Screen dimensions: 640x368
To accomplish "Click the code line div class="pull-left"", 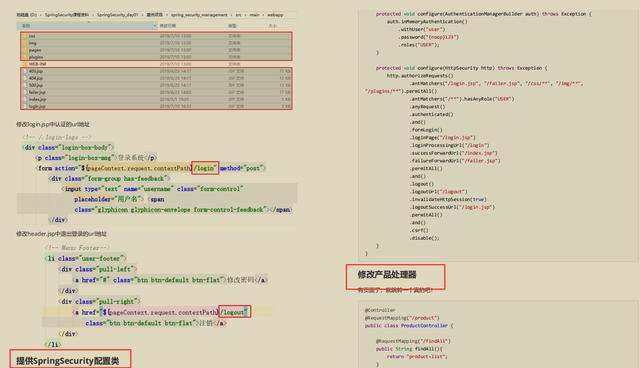I will [97, 269].
